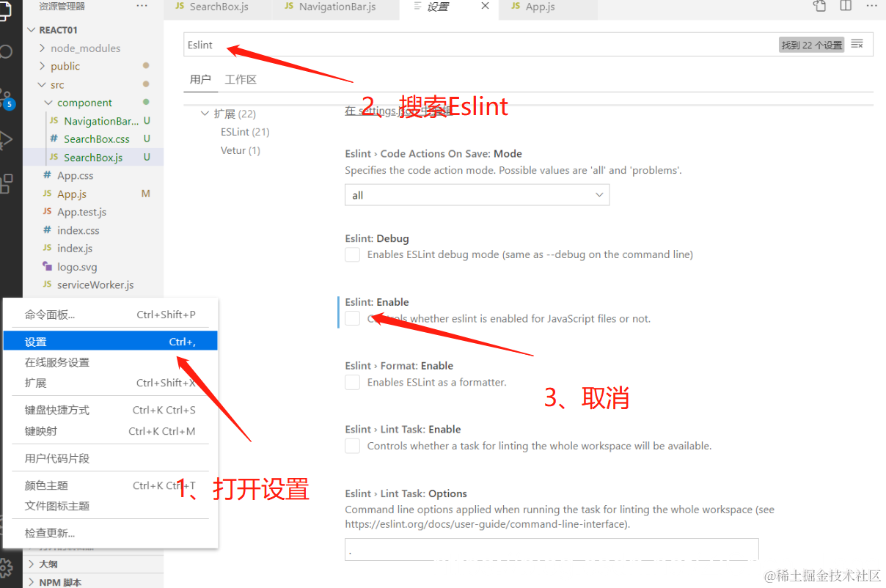Open NavigationBar file in component folder
This screenshot has width=886, height=588.
coord(100,121)
